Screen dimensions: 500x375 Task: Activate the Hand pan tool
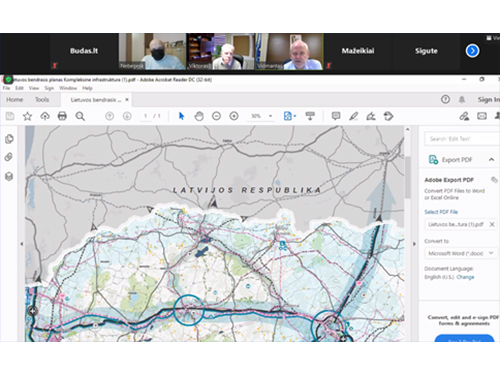(199, 116)
